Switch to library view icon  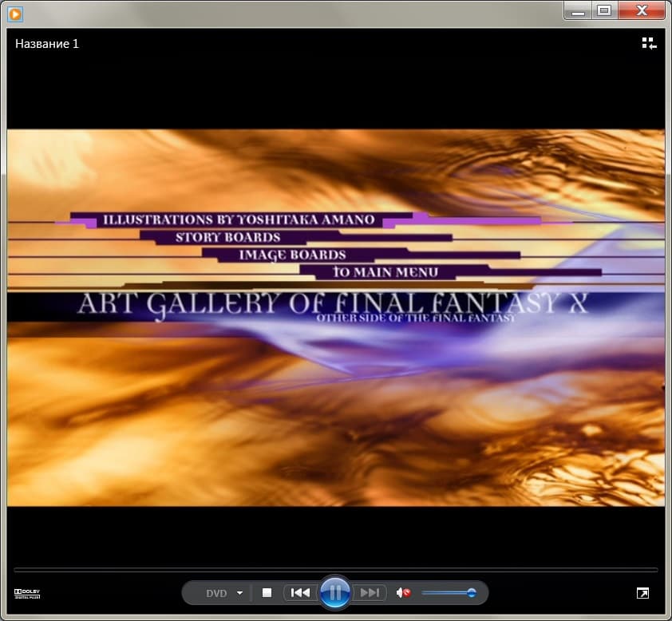649,43
